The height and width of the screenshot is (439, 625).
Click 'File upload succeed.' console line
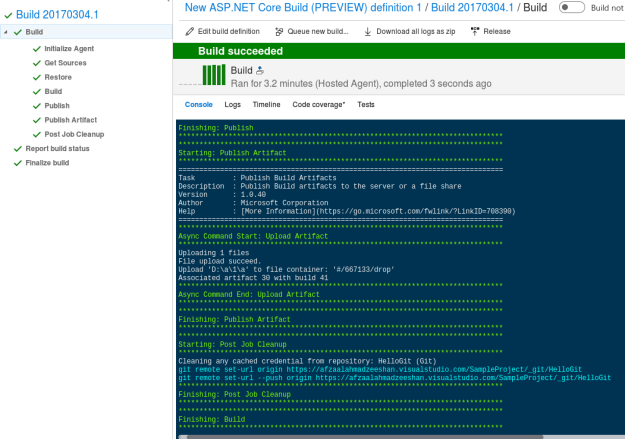[x=219, y=262]
